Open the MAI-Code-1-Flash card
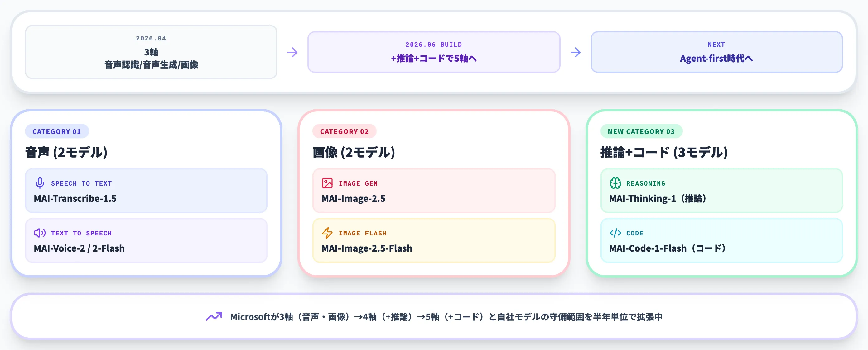Image resolution: width=868 pixels, height=350 pixels. pos(721,240)
